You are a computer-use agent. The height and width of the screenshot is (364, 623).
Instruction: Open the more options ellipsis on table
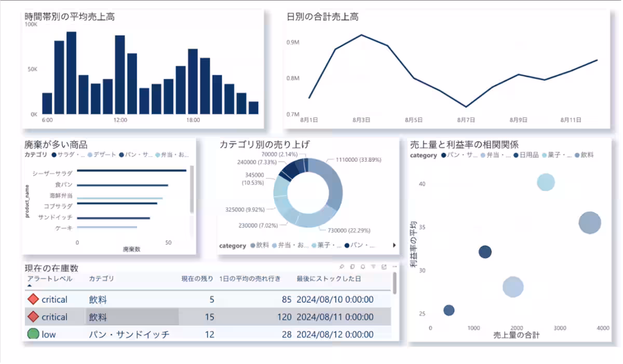[395, 267]
